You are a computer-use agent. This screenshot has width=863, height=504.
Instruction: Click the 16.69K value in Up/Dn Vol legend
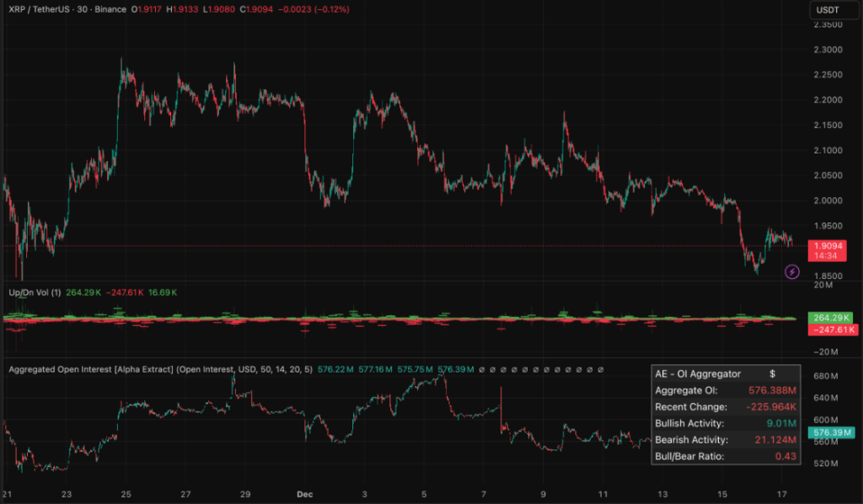pos(163,292)
